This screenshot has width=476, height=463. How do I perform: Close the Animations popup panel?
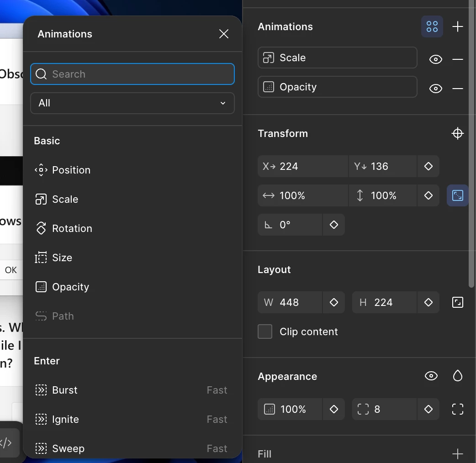[x=224, y=34]
